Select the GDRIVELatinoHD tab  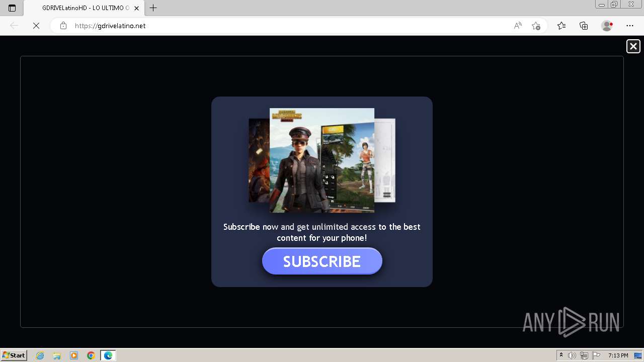pyautogui.click(x=84, y=8)
